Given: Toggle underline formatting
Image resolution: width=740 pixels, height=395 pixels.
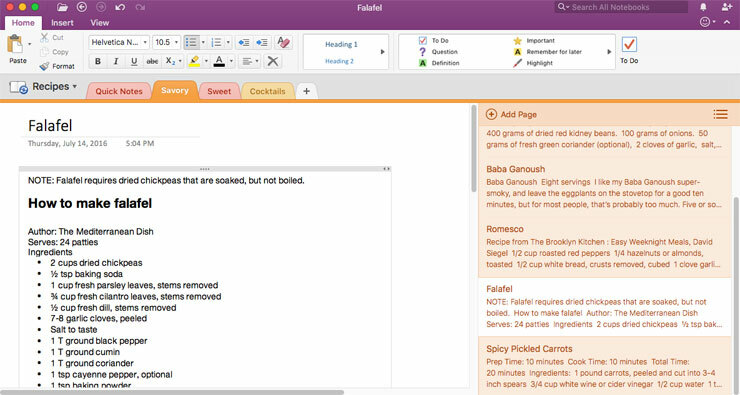Looking at the screenshot, I should [134, 61].
